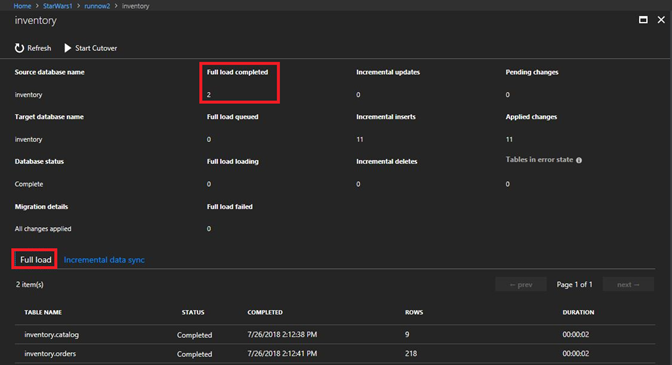Viewport: 672px width, 365px height.
Task: Click the inventory breadcrumb entry
Action: pyautogui.click(x=135, y=6)
